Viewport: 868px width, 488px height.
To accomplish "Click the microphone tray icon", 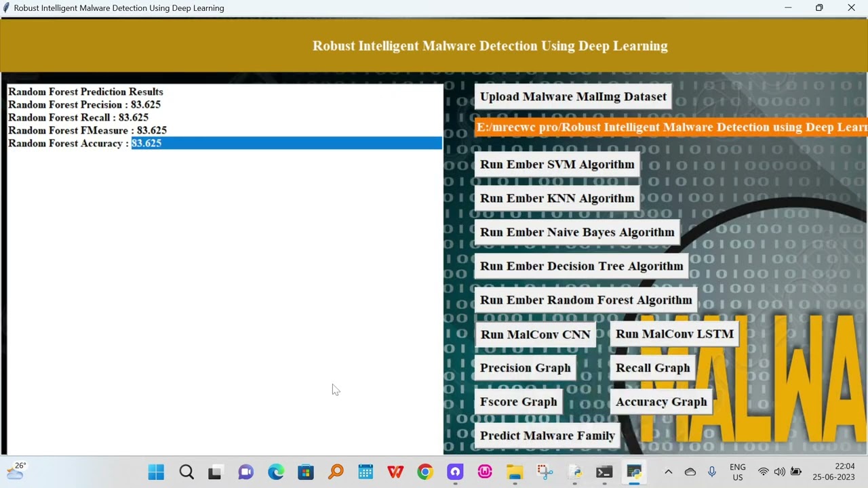I will [712, 472].
